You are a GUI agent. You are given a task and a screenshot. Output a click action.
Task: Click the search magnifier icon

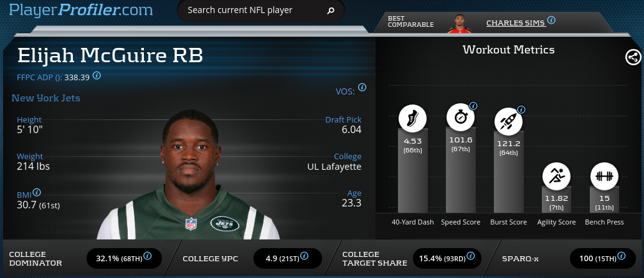(331, 11)
